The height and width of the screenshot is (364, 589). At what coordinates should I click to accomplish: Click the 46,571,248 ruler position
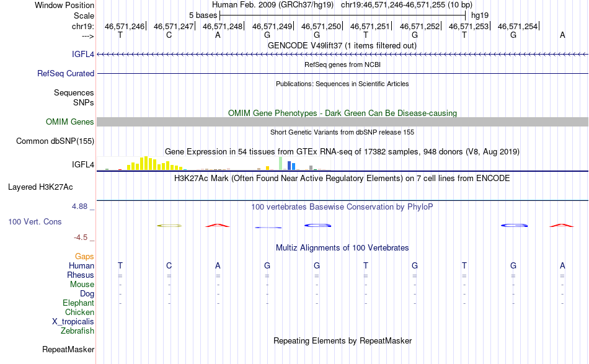tap(223, 26)
